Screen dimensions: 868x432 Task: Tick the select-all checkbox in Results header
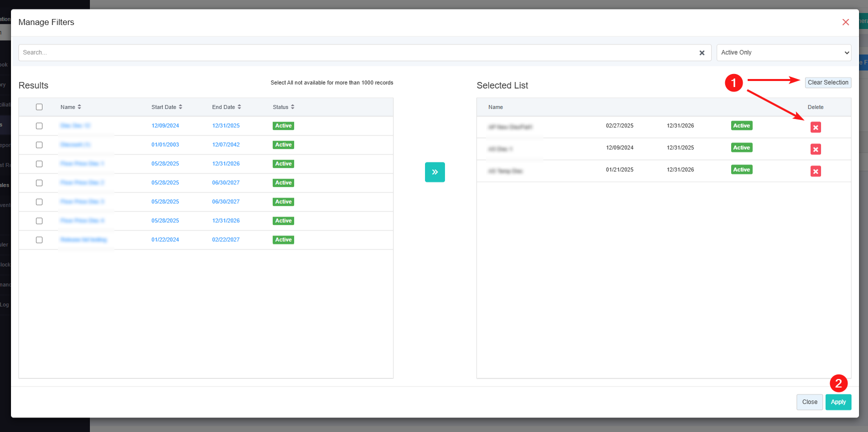[39, 107]
